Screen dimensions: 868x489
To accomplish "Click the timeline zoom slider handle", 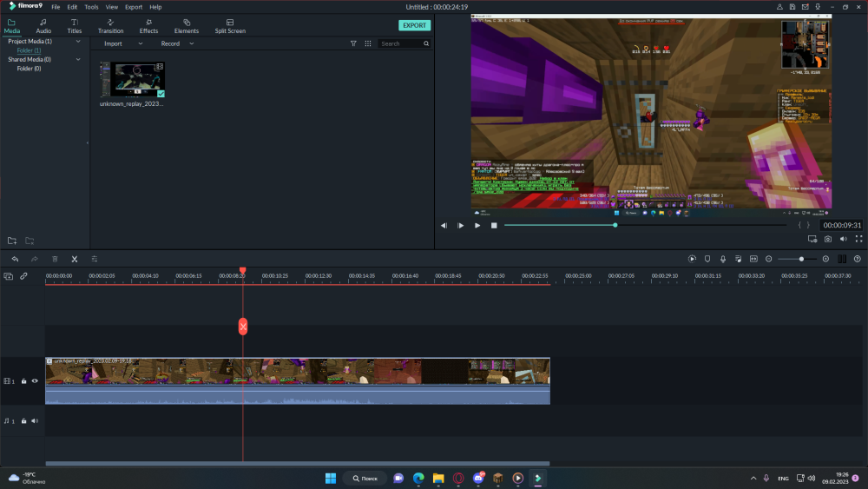I will click(801, 259).
